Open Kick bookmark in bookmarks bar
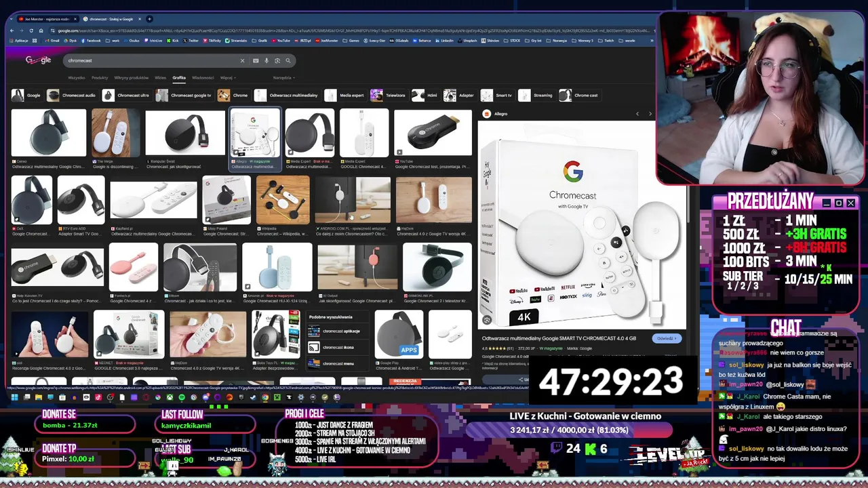This screenshot has width=868, height=488. click(x=174, y=41)
